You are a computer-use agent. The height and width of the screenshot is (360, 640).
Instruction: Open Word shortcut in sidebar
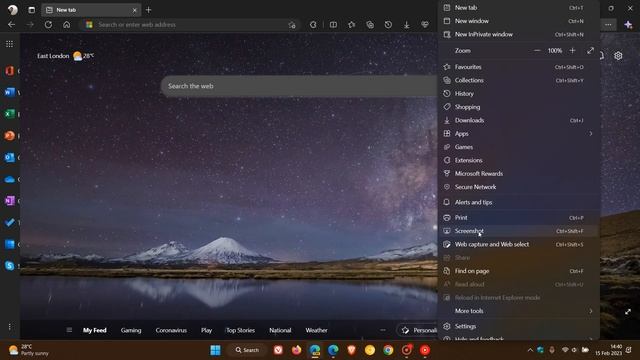click(x=9, y=92)
